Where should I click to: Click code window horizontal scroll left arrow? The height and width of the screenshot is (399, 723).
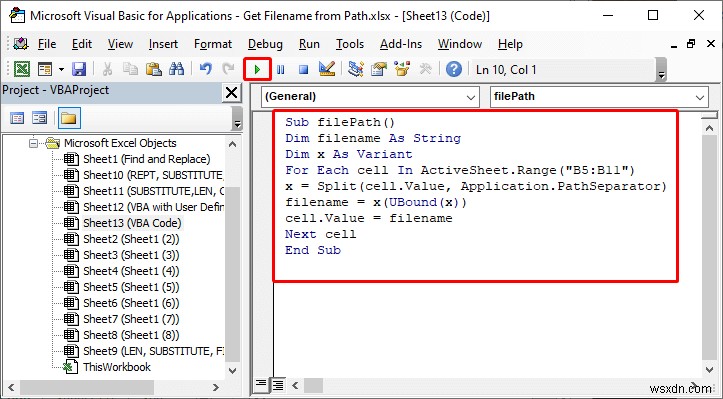click(295, 385)
